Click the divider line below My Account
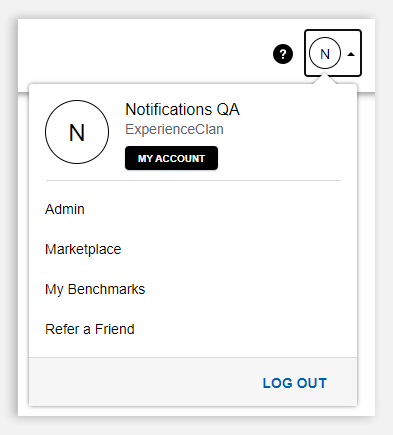The width and height of the screenshot is (393, 435). 193,180
